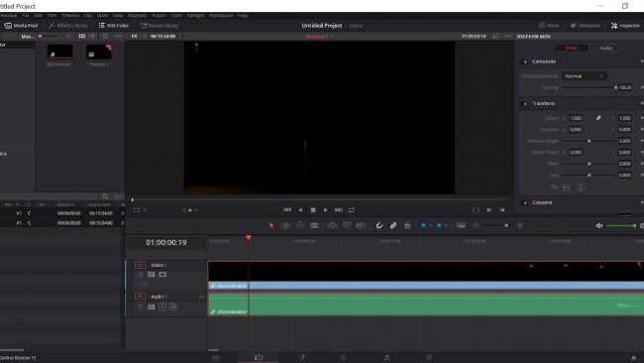This screenshot has width=644, height=363.
Task: Open the Timeline 1 name dropdown
Action: (320, 36)
